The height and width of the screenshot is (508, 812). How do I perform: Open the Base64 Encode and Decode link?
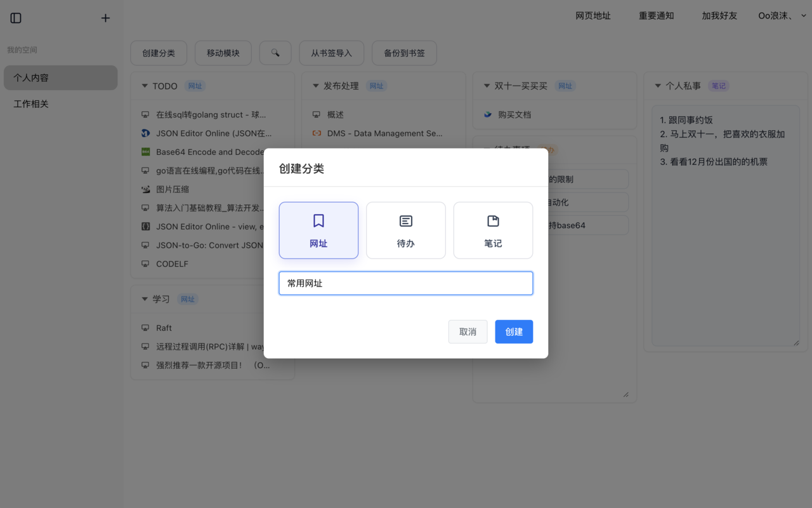(x=210, y=152)
